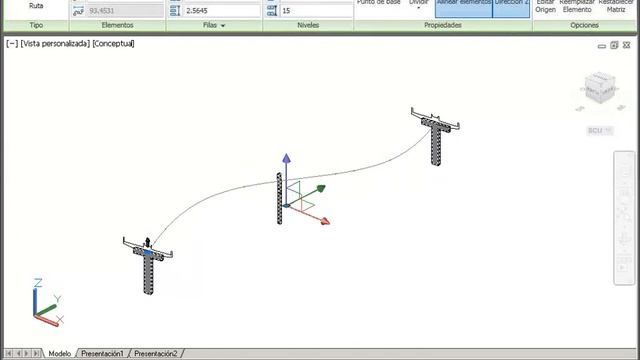Click the previous-tab scroll arrow
Image resolution: width=640 pixels, height=360 pixels.
pos(18,353)
